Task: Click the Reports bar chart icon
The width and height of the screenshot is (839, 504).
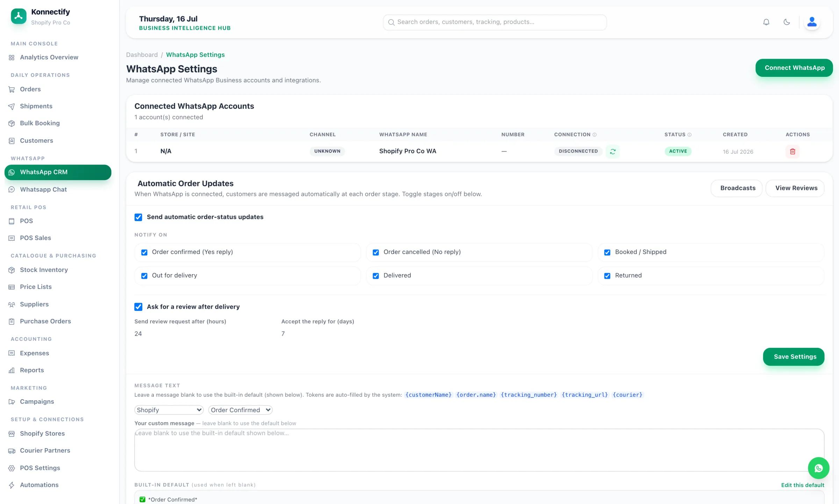Action: (12, 370)
